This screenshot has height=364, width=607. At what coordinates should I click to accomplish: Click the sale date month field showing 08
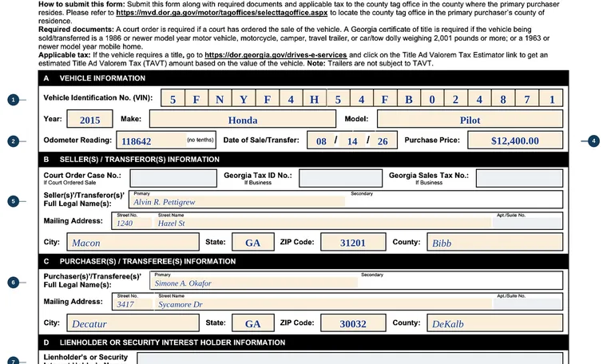tap(320, 140)
